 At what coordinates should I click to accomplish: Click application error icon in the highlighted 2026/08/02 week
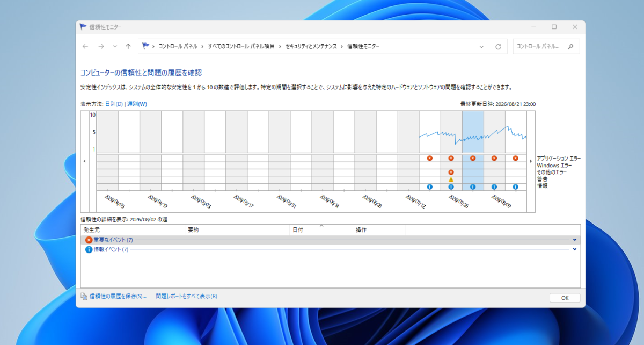coord(473,158)
